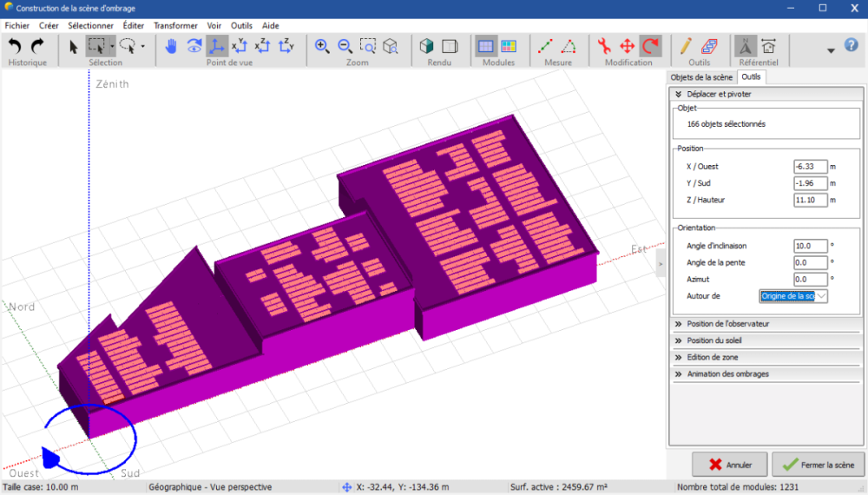Select the pan hand tool
Viewport: 868px width, 495px height.
[x=172, y=46]
